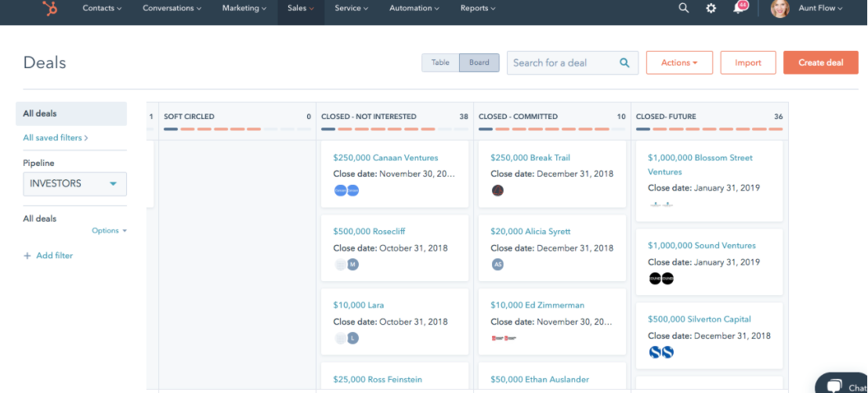The image size is (868, 393).
Task: Open the $1,000,000 Sound Ventures deal
Action: coord(701,245)
